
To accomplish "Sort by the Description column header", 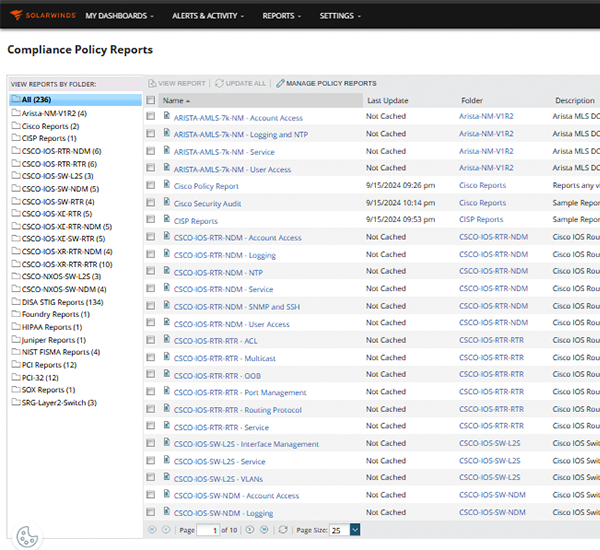I will pyautogui.click(x=575, y=100).
